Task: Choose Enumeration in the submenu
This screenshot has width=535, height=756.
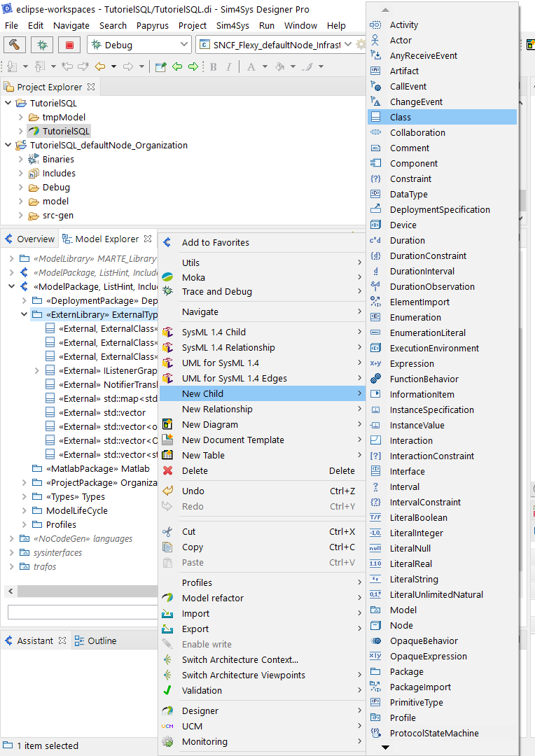Action: 443,317
